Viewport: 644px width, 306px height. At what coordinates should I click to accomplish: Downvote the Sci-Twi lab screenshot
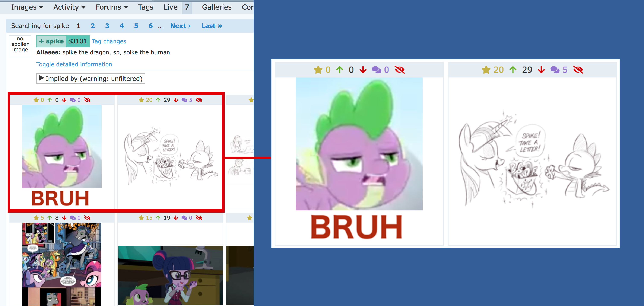point(176,218)
